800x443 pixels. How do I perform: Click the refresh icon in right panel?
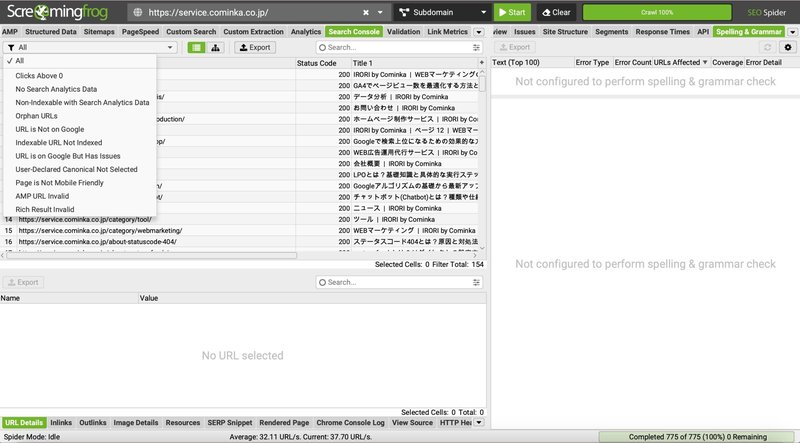pyautogui.click(x=767, y=47)
